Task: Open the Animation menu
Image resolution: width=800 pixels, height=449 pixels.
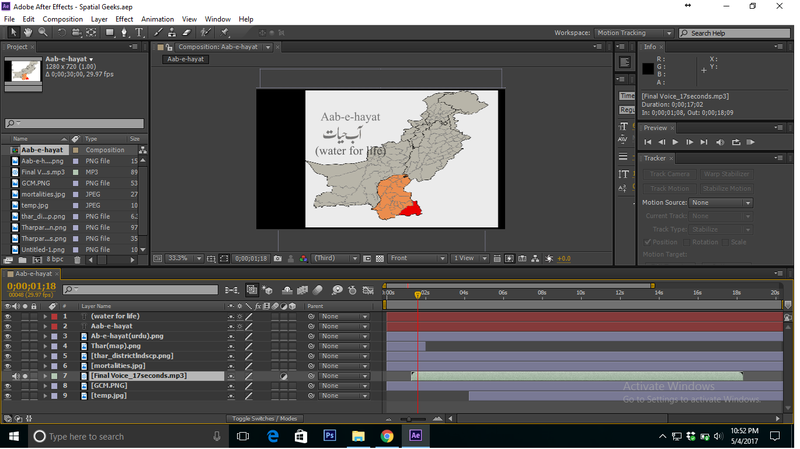Action: click(157, 19)
